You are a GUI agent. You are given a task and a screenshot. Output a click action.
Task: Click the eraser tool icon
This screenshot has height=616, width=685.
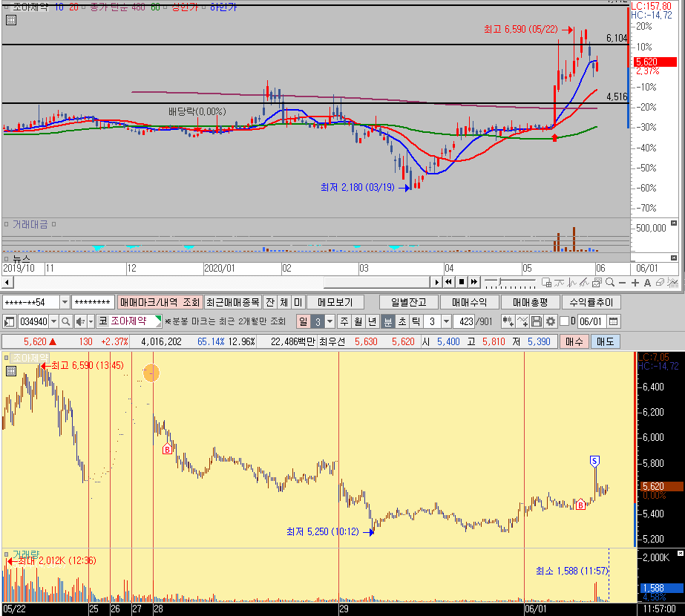pos(660,283)
